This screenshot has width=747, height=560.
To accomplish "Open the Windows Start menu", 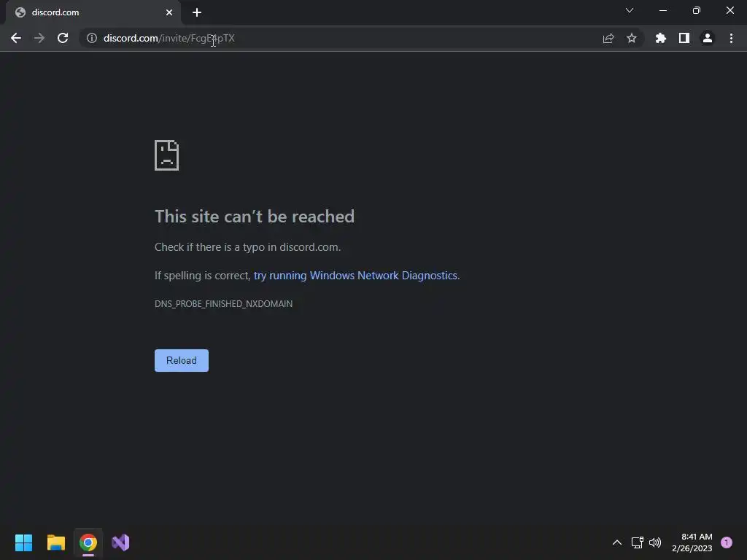I will [x=23, y=542].
